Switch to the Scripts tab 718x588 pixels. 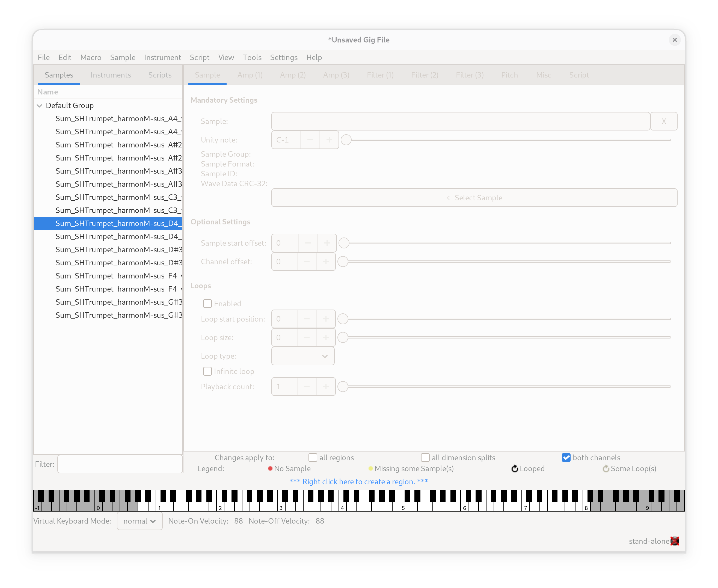tap(159, 75)
